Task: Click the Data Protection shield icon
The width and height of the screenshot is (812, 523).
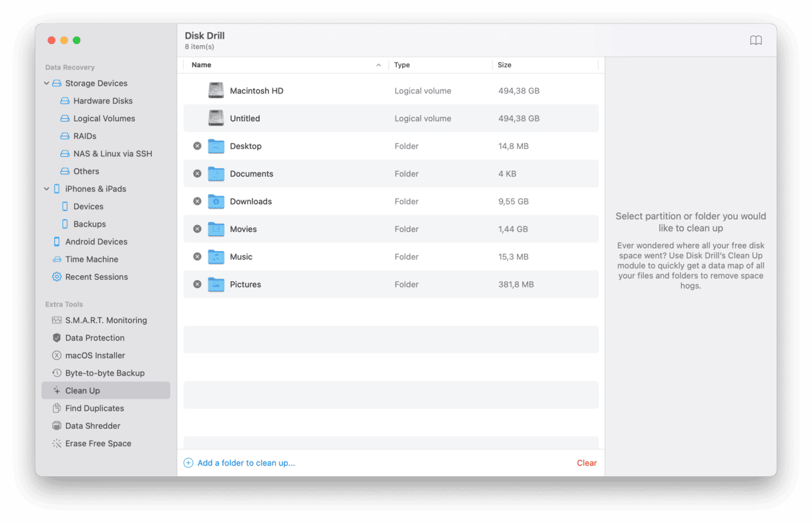Action: click(x=57, y=338)
